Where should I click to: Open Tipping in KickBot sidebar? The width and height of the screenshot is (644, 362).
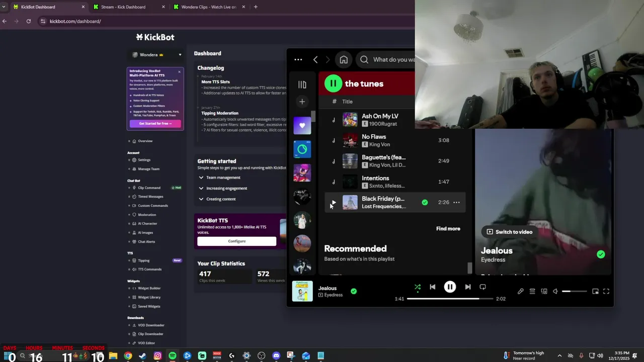coord(143,260)
